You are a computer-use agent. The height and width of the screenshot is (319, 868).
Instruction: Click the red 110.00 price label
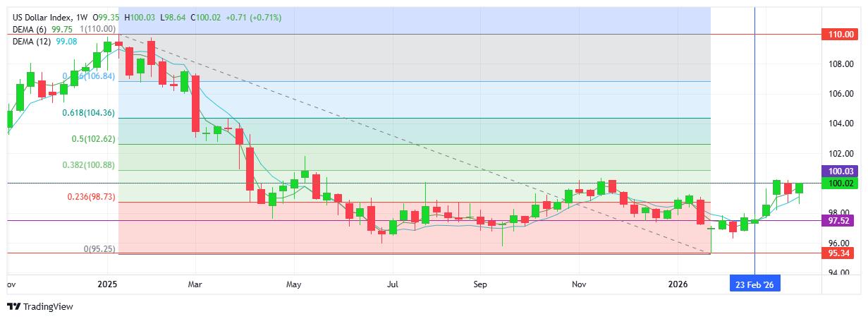(x=841, y=34)
